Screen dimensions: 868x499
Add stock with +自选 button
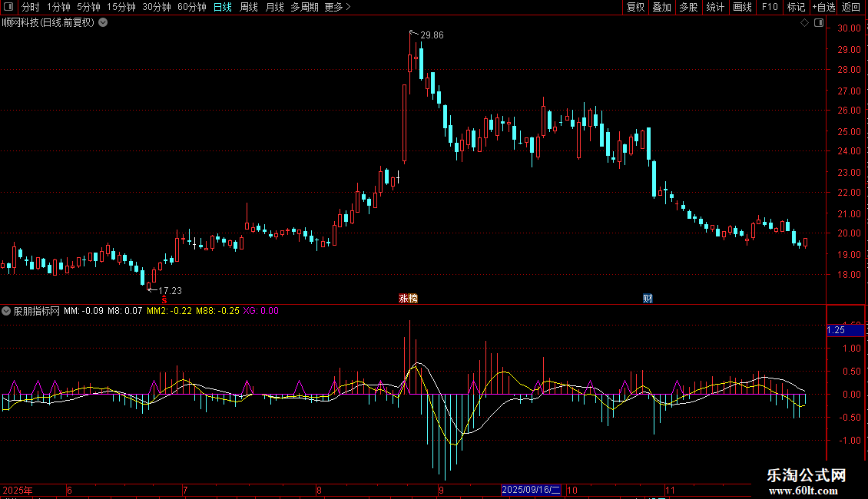pyautogui.click(x=823, y=7)
